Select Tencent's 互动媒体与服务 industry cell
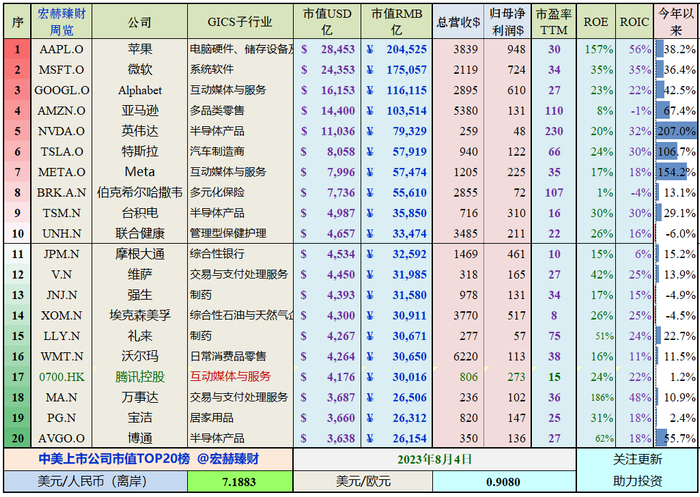This screenshot has height=497, width=700. pyautogui.click(x=240, y=377)
